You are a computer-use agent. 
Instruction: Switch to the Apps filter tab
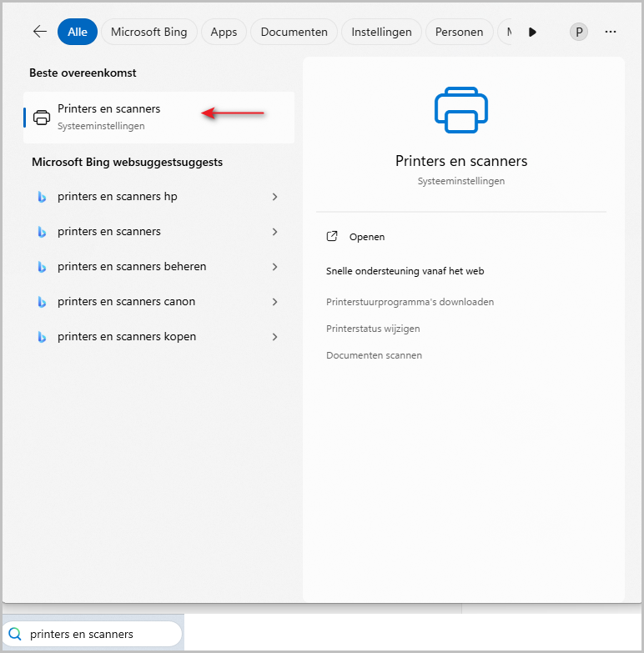224,32
